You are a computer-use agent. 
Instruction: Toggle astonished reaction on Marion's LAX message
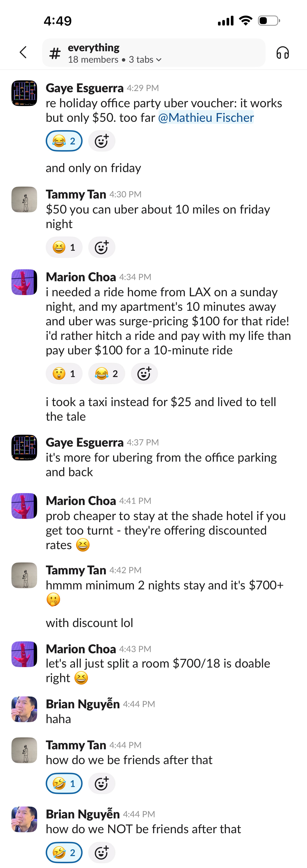[x=64, y=374]
